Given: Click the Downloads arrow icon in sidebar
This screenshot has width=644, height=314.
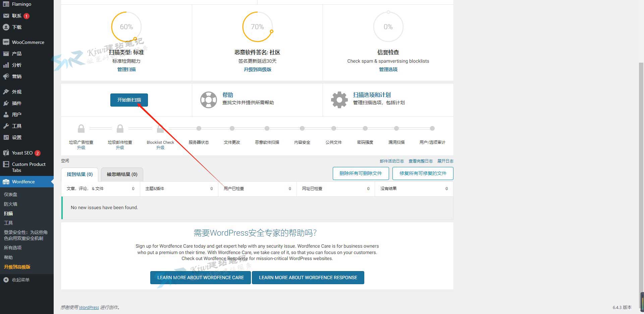Looking at the screenshot, I should (x=6, y=27).
